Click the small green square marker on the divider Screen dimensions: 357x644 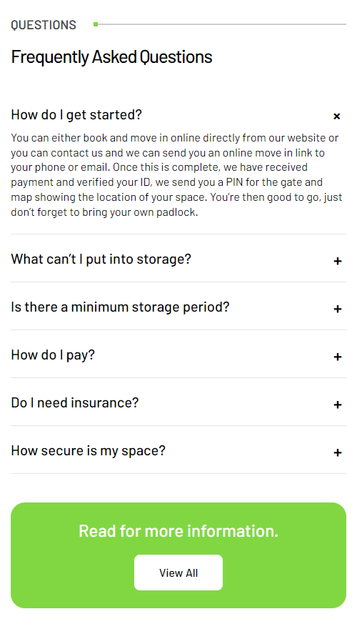[96, 24]
